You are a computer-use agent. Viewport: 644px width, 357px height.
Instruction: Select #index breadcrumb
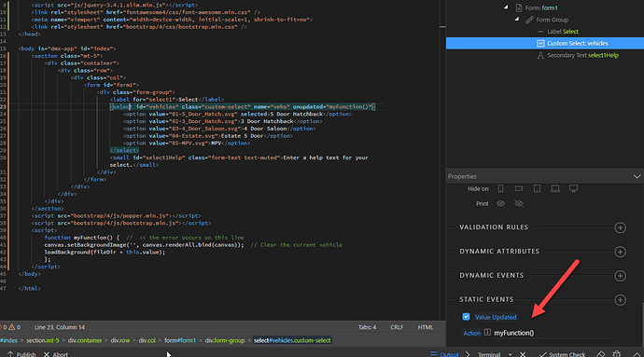pos(9,340)
